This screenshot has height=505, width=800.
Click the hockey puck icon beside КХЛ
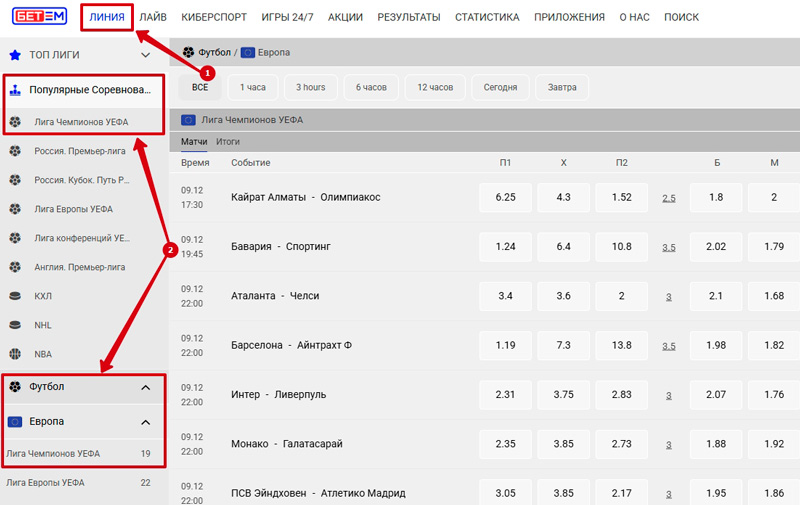click(x=15, y=296)
